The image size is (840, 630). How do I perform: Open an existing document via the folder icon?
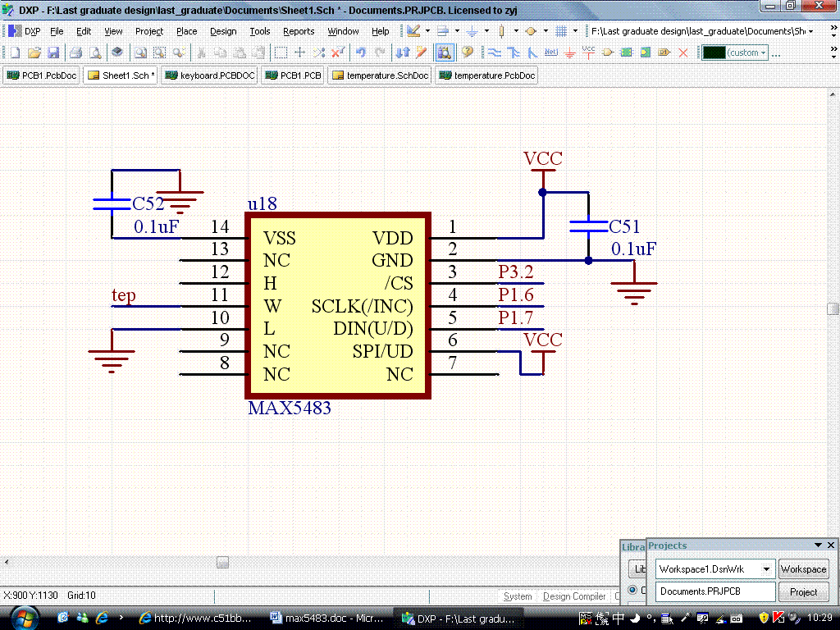pos(34,52)
